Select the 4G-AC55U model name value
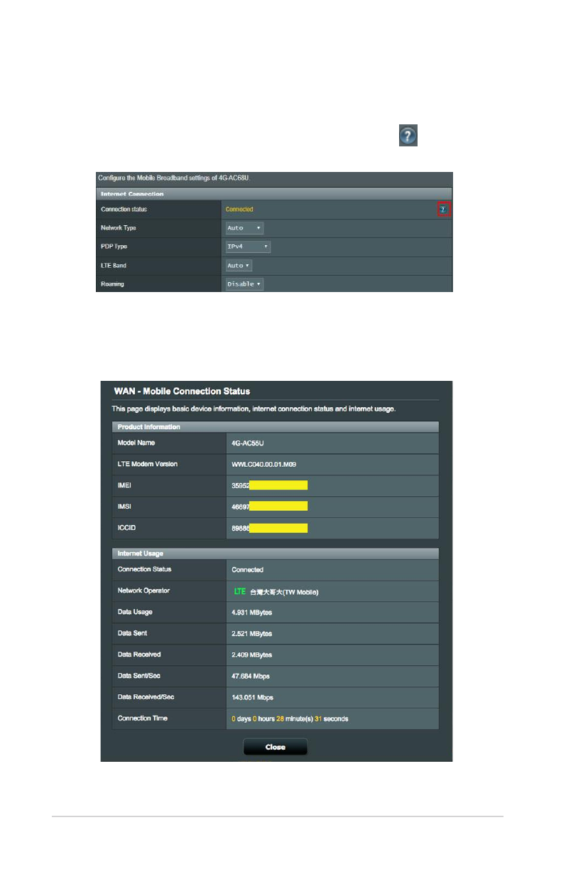 248,443
